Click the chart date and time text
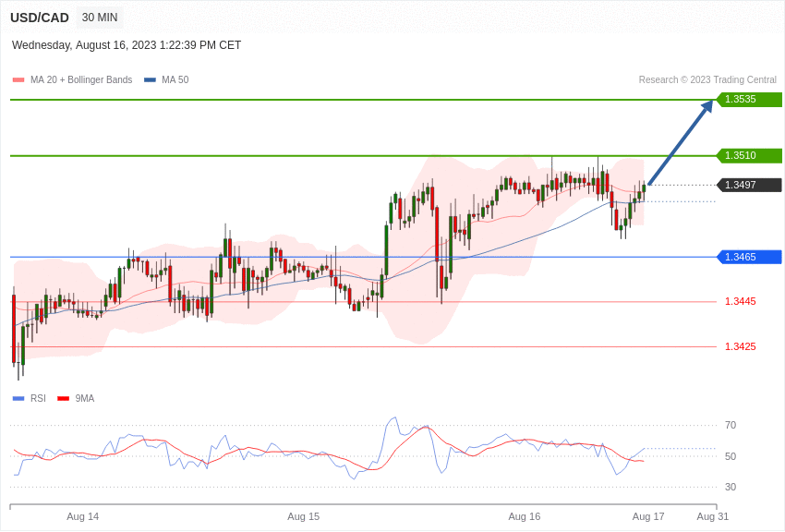 [127, 45]
